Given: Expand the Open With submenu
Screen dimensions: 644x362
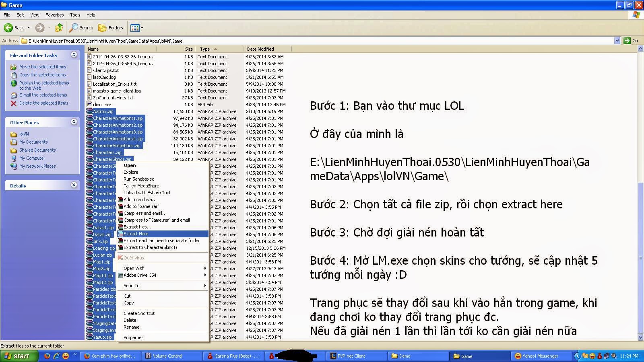Looking at the screenshot, I should click(163, 268).
